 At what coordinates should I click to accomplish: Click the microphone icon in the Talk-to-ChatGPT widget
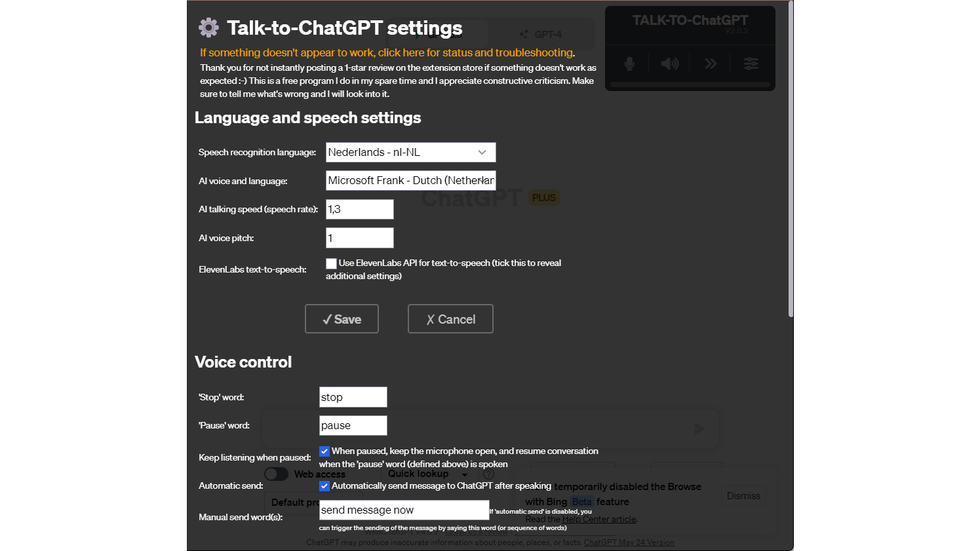tap(629, 64)
